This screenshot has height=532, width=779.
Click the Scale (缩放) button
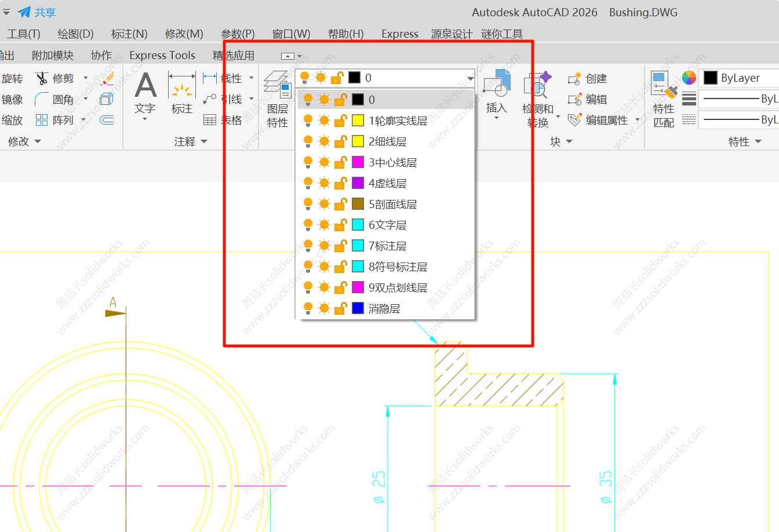(12, 120)
